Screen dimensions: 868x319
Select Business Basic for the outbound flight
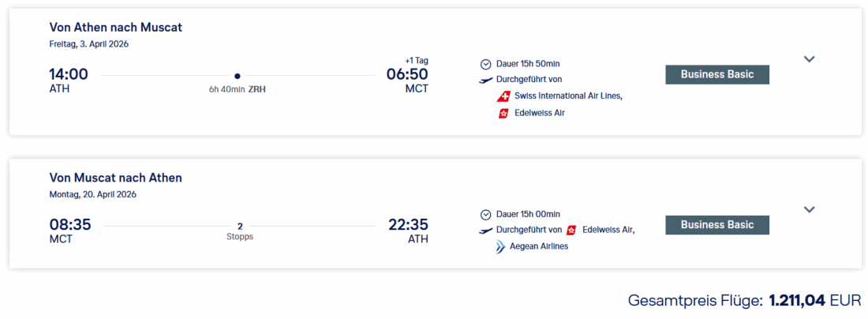click(717, 74)
